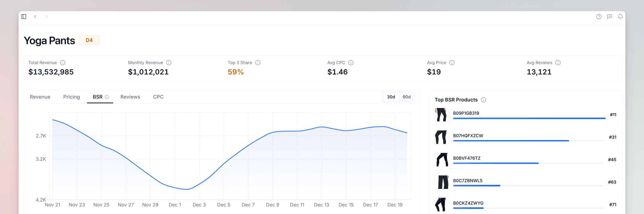The height and width of the screenshot is (214, 644).
Task: Select the 30d time range
Action: [391, 97]
